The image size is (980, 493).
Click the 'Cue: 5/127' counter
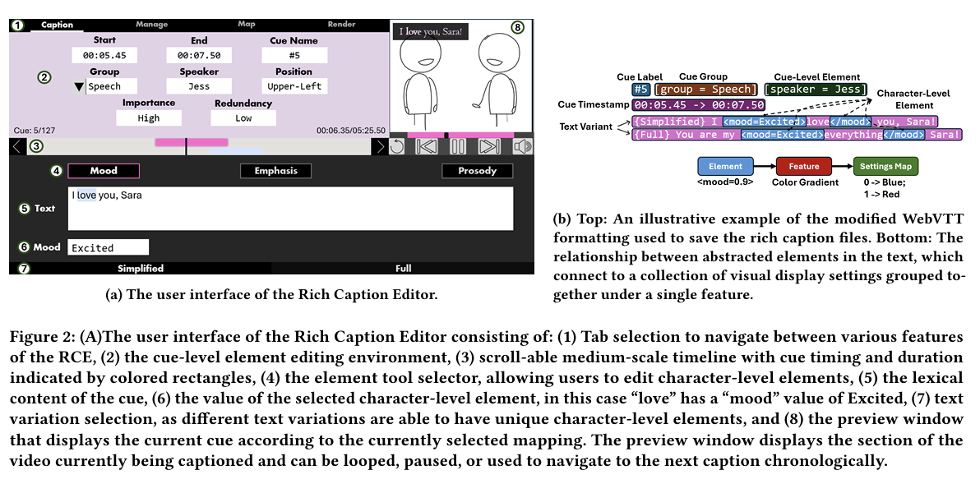pos(35,131)
